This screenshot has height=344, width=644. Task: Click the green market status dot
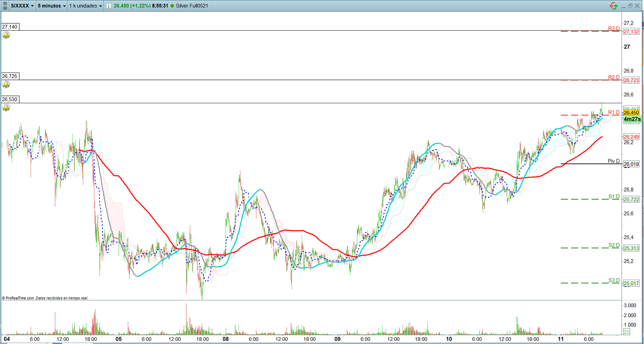tap(172, 6)
